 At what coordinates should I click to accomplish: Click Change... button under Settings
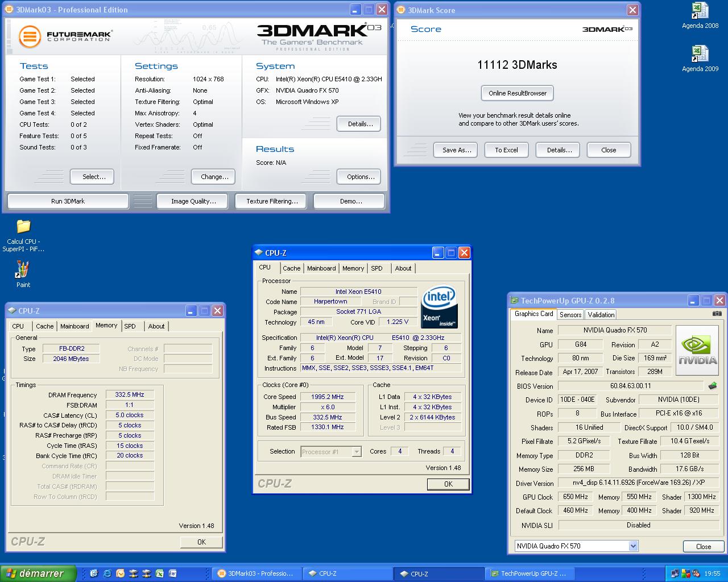(214, 177)
